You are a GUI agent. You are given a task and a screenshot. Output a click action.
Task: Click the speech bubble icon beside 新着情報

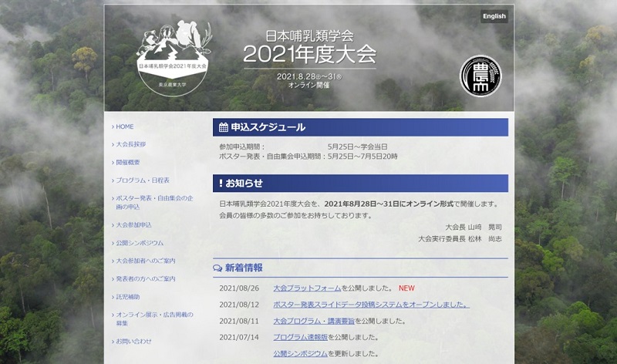point(218,268)
